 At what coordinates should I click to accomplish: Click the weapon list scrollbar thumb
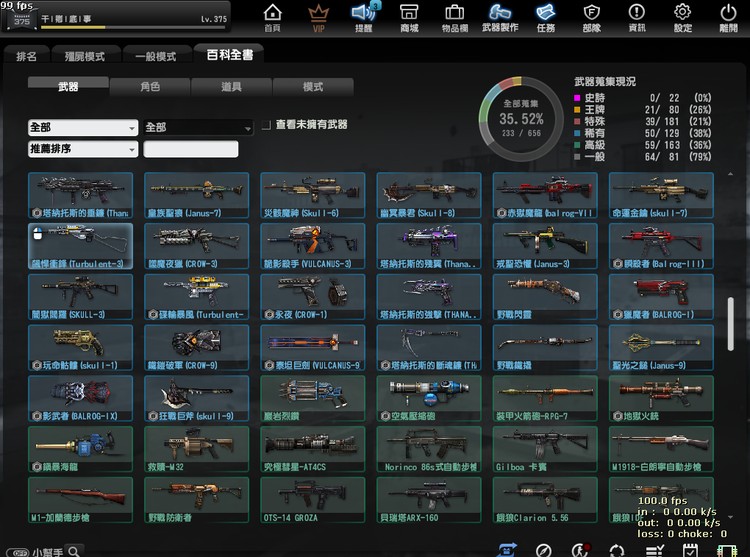tap(730, 324)
